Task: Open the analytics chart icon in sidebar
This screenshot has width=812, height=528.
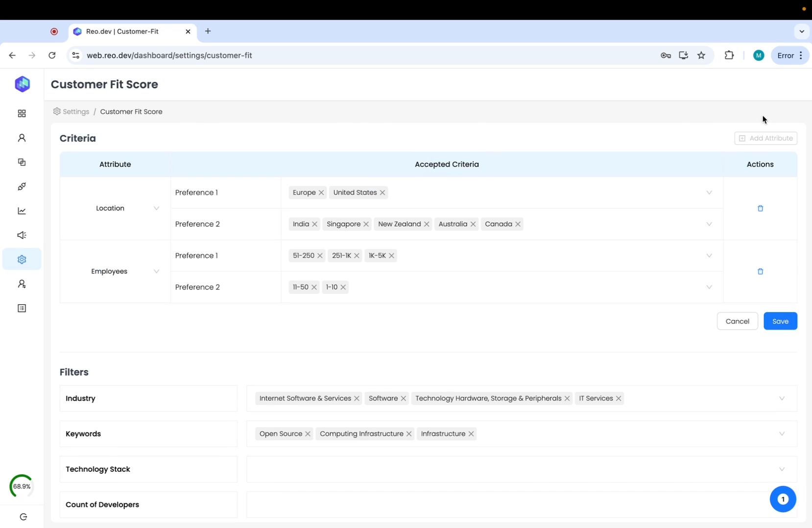Action: coord(22,211)
